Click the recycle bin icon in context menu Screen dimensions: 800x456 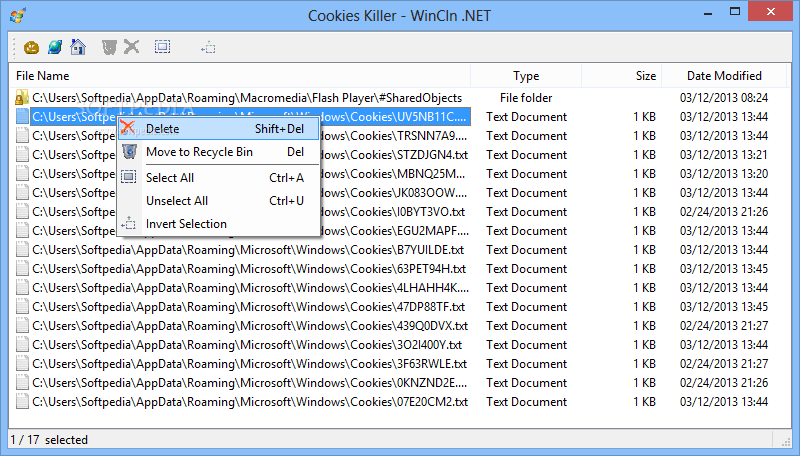click(130, 151)
